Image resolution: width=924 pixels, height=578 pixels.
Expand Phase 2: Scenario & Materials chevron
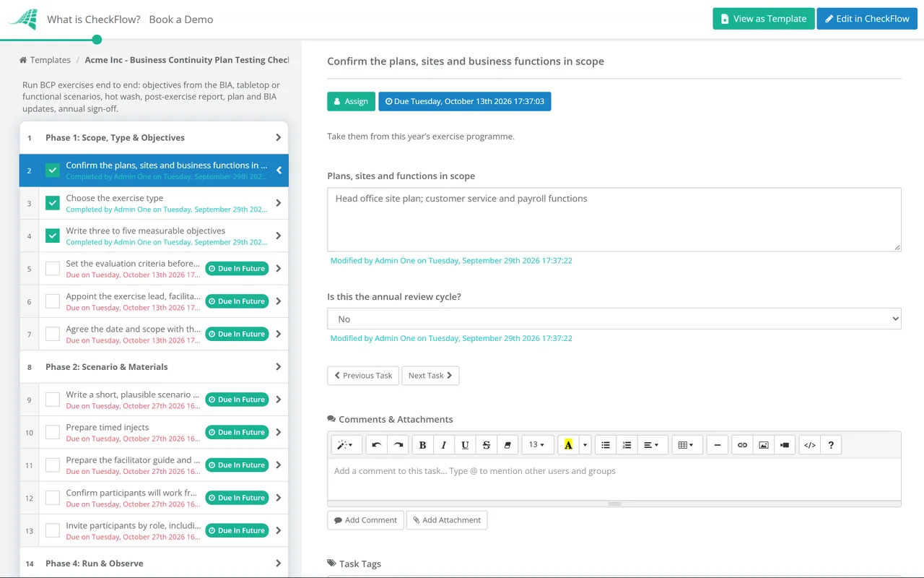(279, 367)
